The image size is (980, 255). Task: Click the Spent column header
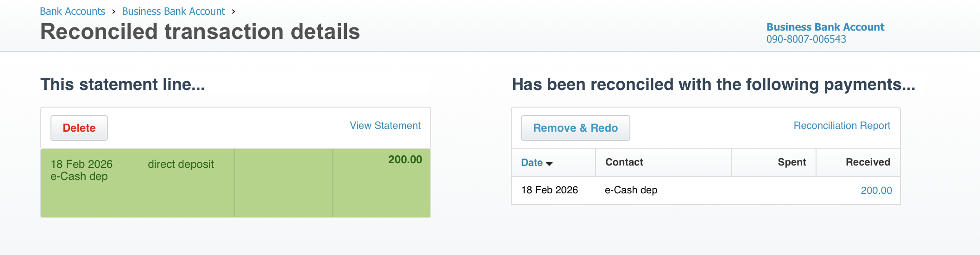[x=792, y=162]
